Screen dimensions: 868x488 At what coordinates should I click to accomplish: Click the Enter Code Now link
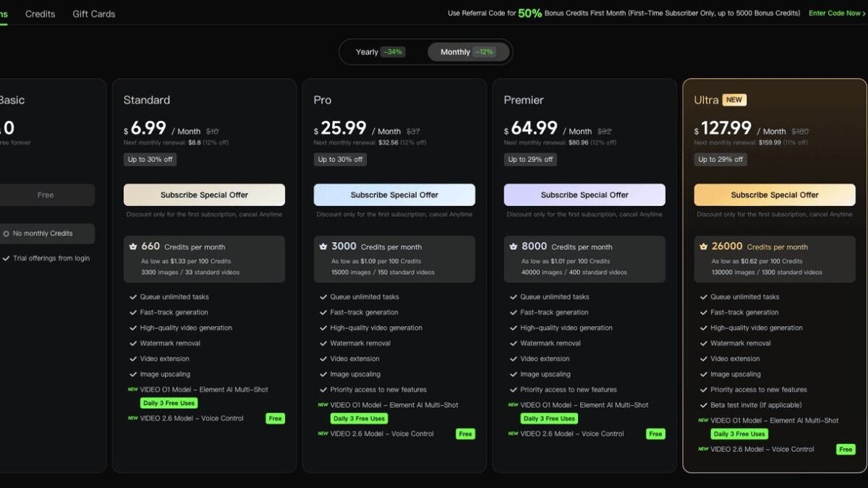click(x=838, y=13)
